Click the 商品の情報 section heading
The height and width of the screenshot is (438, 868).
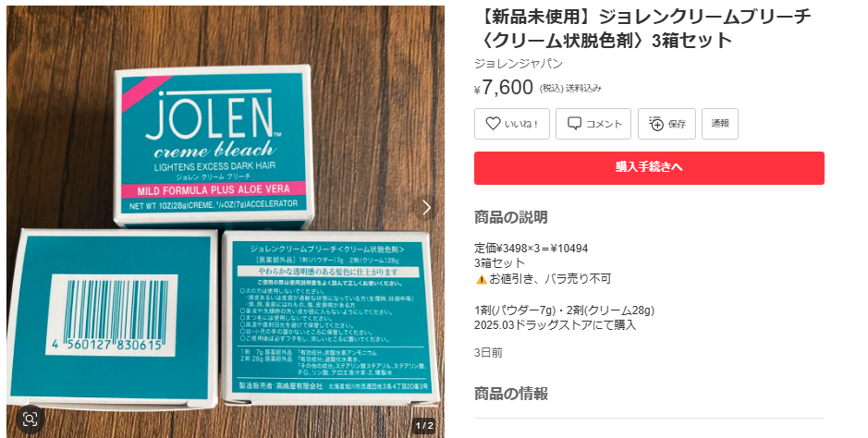point(511,394)
